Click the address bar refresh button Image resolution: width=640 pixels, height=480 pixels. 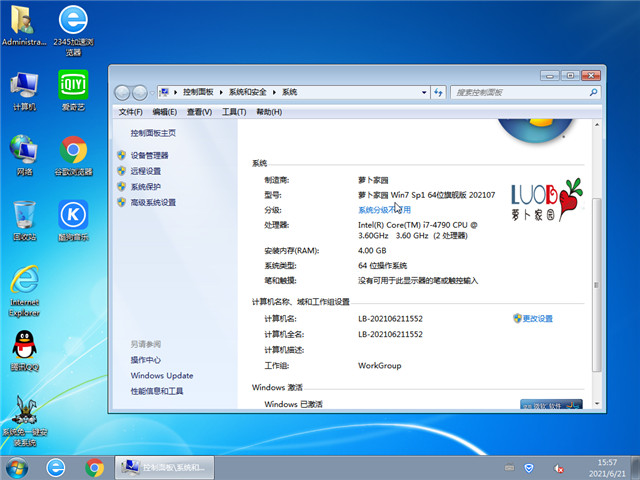[438, 93]
